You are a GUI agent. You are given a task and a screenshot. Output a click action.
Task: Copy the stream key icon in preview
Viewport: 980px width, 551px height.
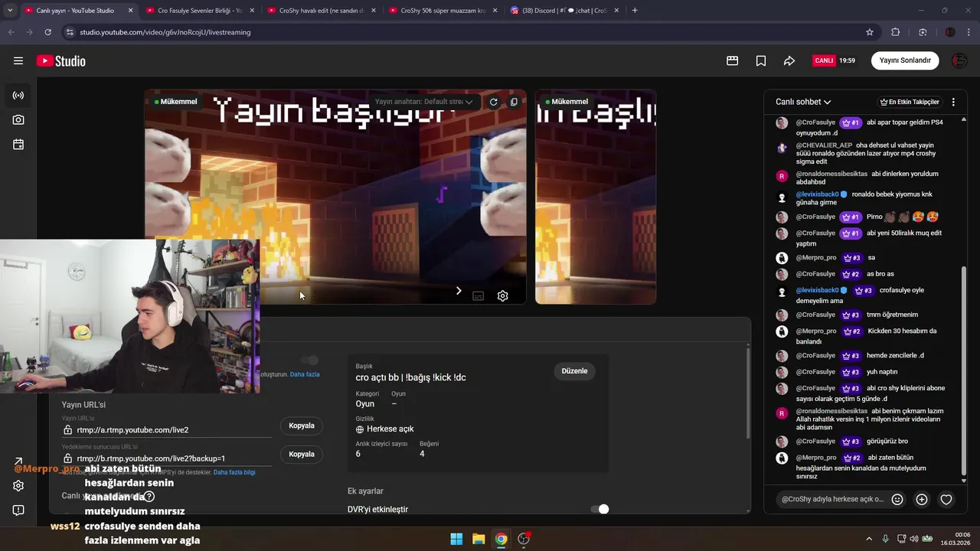pyautogui.click(x=514, y=102)
